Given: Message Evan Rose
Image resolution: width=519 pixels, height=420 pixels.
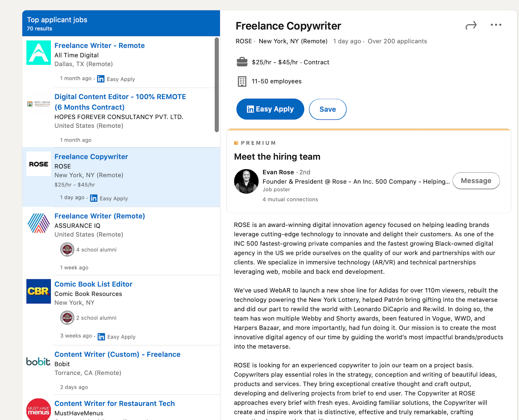Looking at the screenshot, I should [x=476, y=181].
